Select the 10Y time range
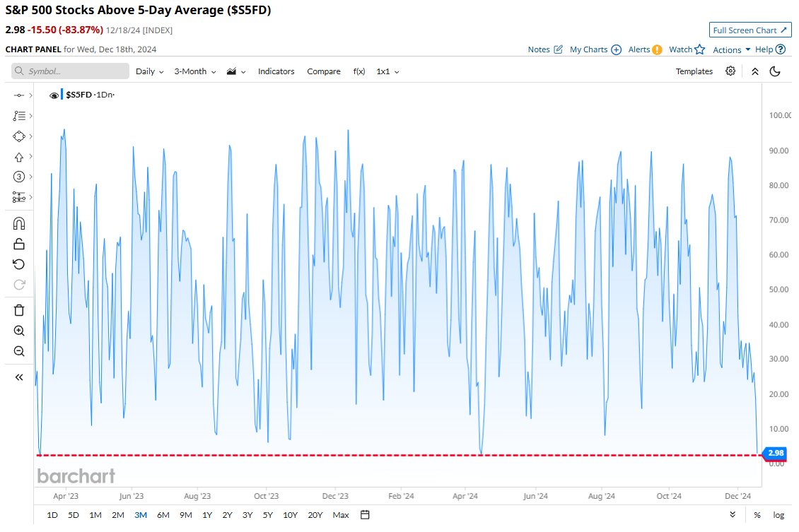This screenshot has width=799, height=532. tap(290, 515)
